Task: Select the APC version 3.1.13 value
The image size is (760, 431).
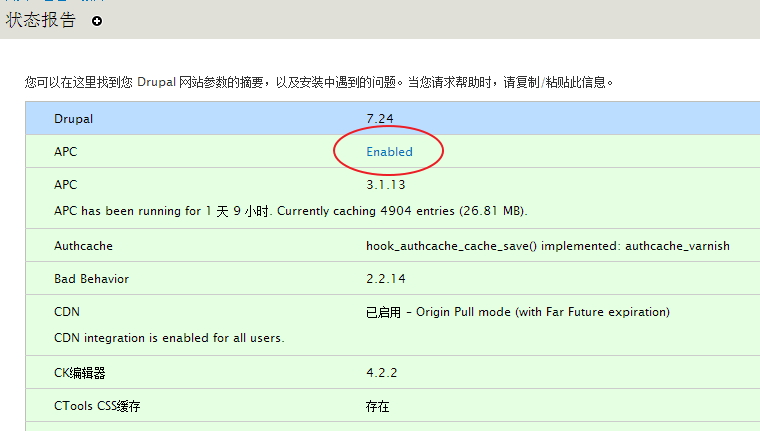Action: pyautogui.click(x=385, y=185)
